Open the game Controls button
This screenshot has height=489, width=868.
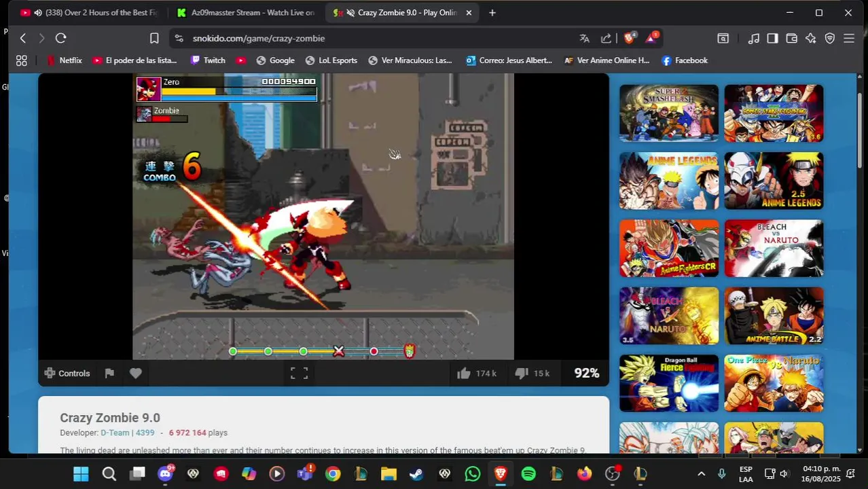click(67, 373)
